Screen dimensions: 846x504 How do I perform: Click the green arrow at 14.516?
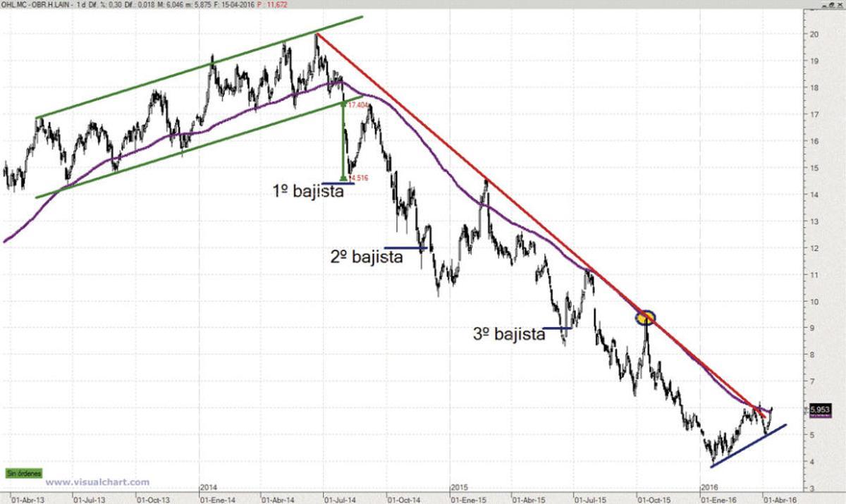click(343, 176)
